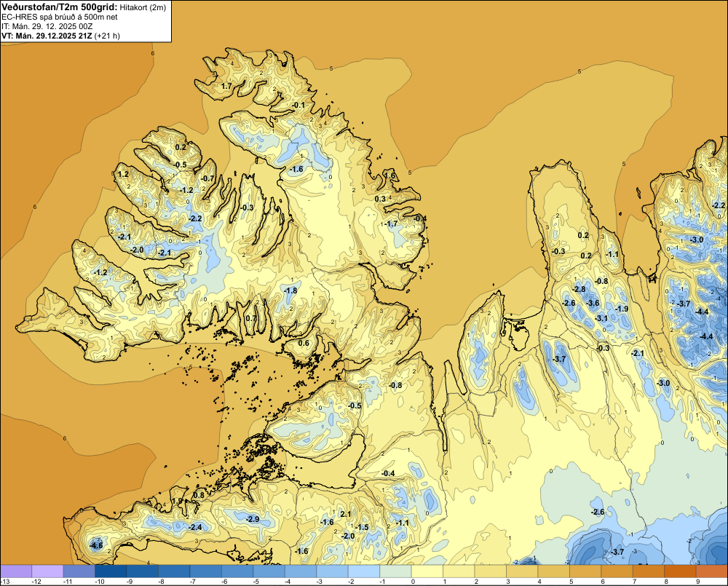Click the 0.7 temperature label

point(250,319)
